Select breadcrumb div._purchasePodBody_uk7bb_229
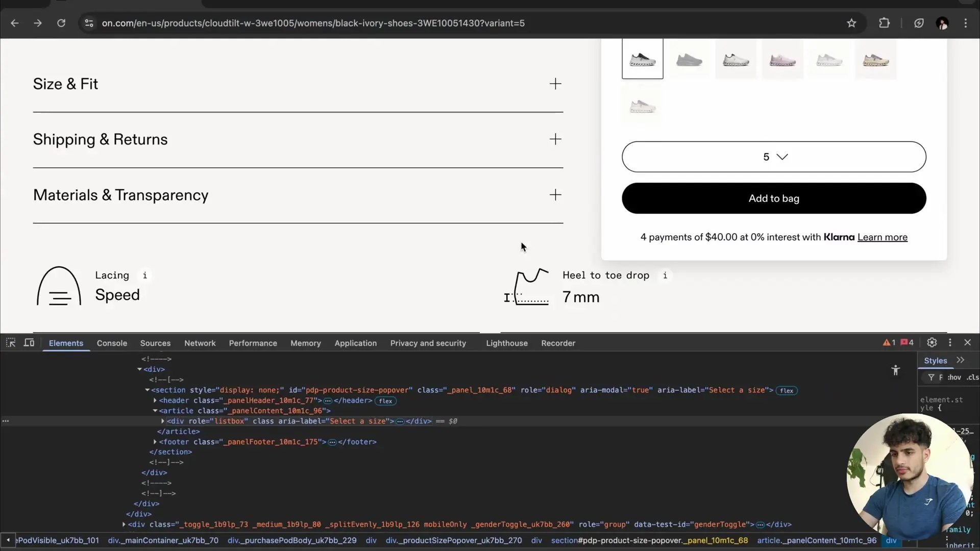 [x=292, y=540]
